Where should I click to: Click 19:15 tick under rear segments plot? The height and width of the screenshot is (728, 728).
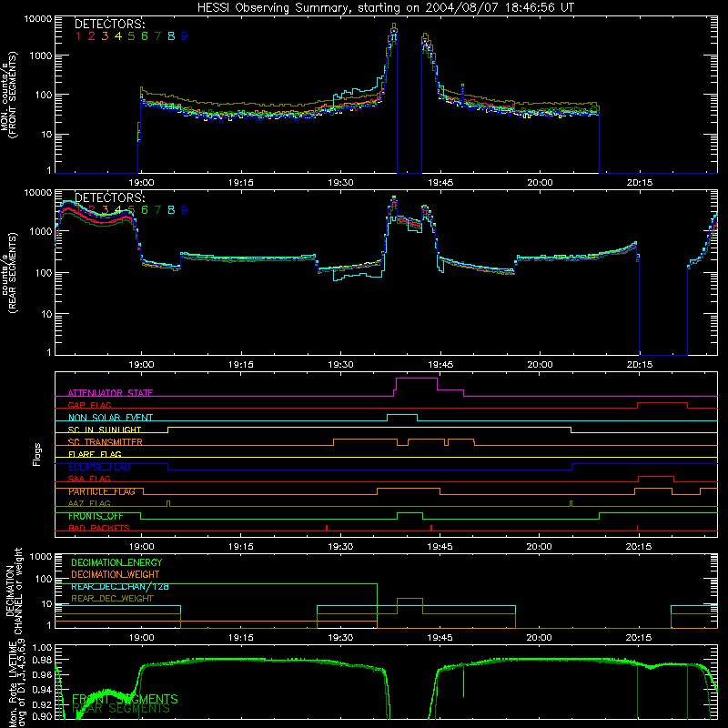[240, 365]
